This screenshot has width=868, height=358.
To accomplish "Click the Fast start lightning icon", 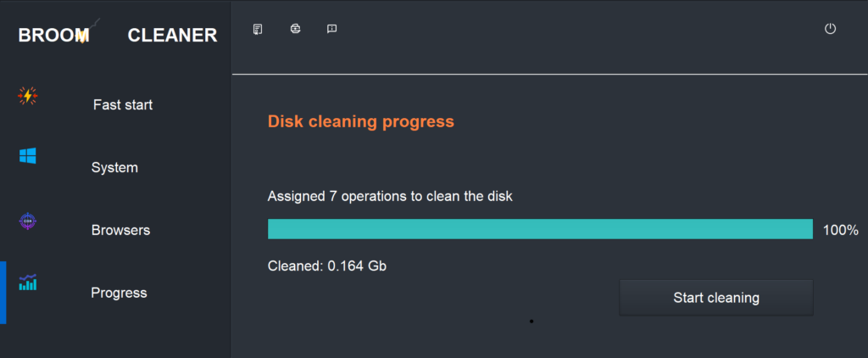I will (27, 96).
